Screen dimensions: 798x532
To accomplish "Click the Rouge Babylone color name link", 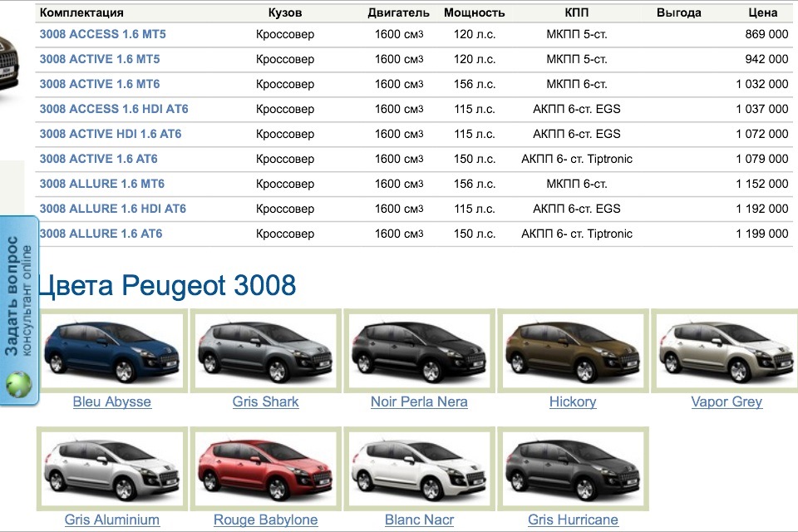I will (x=266, y=520).
